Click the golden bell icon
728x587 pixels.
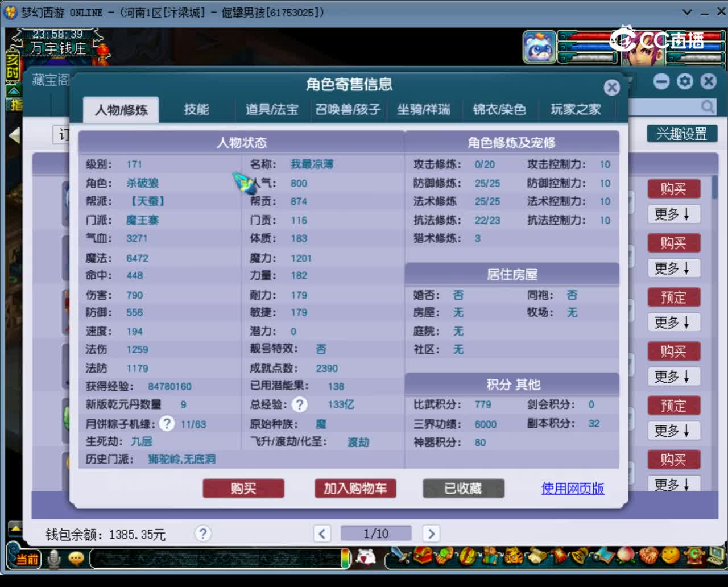click(580, 555)
